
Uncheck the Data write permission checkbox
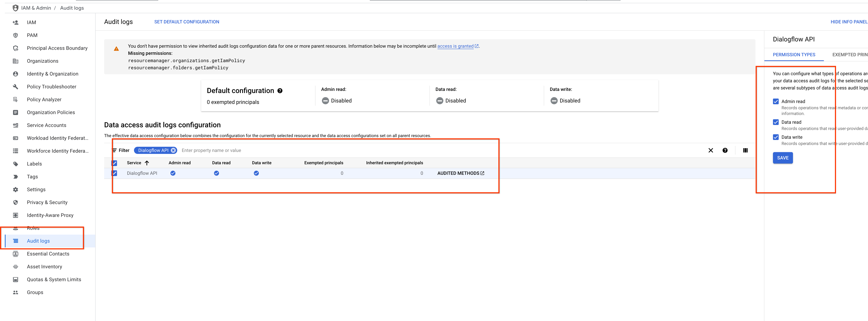coord(776,137)
